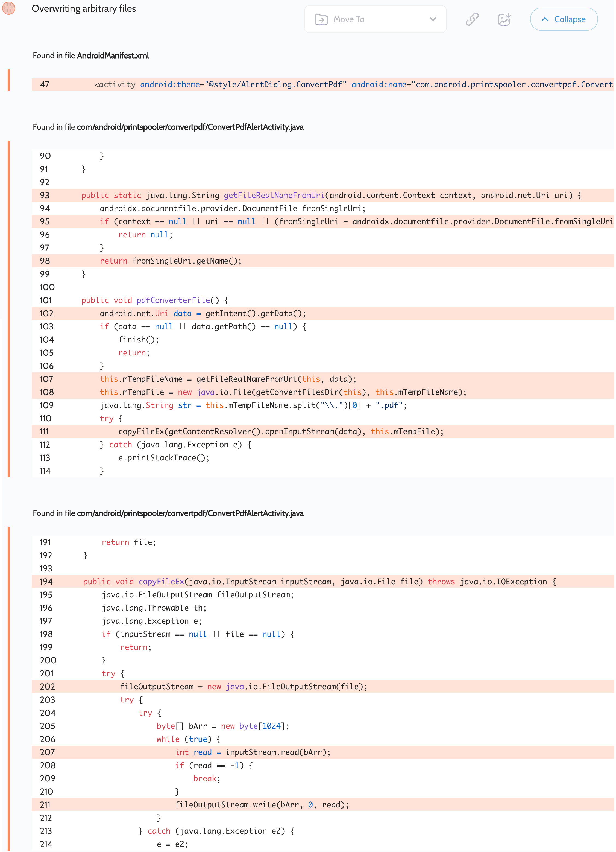Click highlighted line 111 copyFileEx call
This screenshot has height=852, width=616.
coord(280,432)
